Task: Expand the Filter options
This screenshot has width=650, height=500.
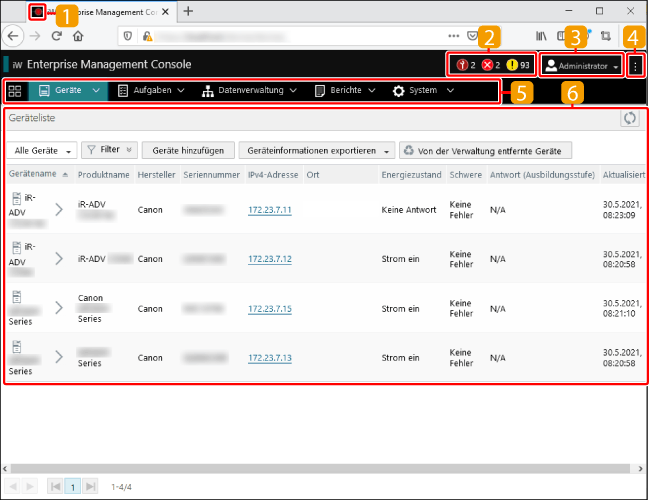Action: pyautogui.click(x=107, y=150)
